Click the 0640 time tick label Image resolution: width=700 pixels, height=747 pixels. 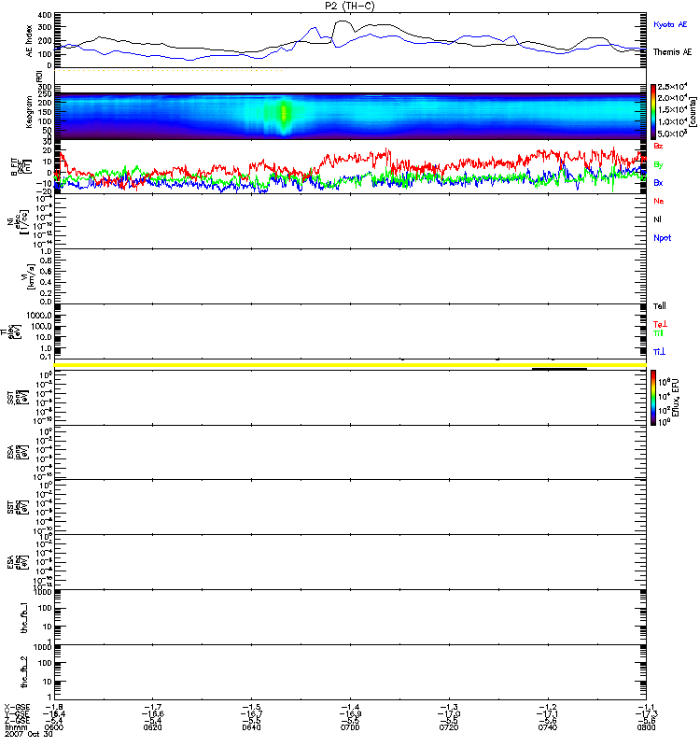(251, 727)
